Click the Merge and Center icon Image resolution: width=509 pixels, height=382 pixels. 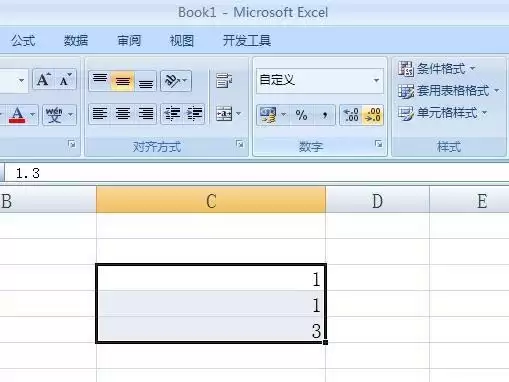coord(224,114)
